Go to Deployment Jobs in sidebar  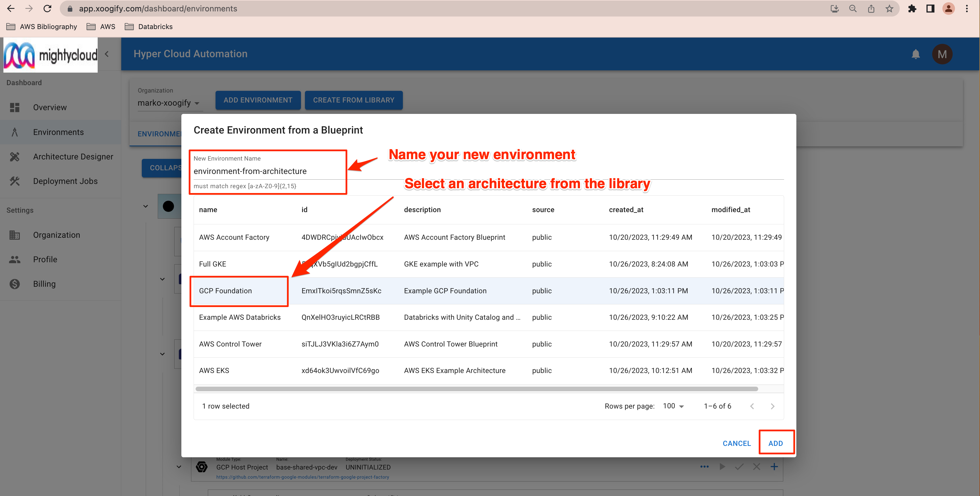coord(65,181)
